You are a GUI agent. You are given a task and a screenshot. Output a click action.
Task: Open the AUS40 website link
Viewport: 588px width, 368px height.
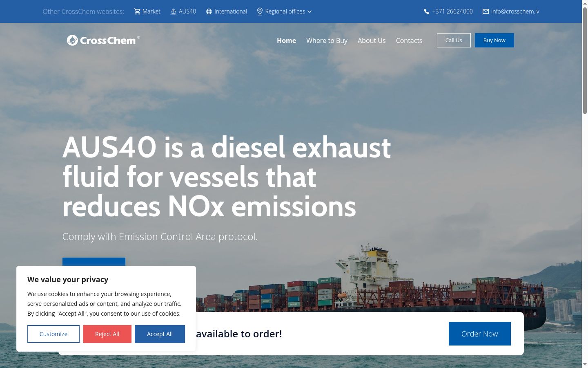[183, 11]
